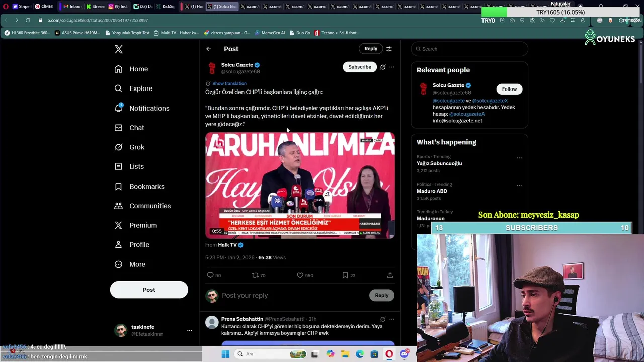644x362 pixels.
Task: Open the HL360 Frostbite bookmark
Action: point(28,33)
